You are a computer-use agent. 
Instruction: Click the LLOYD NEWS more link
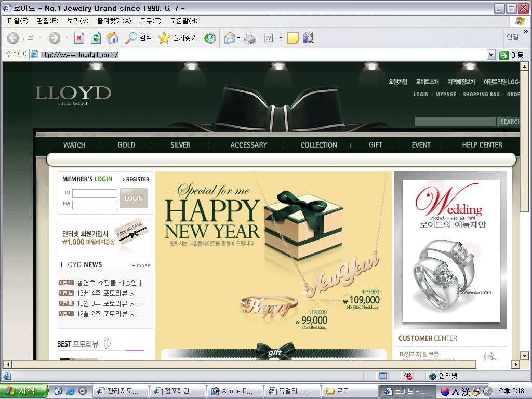[x=141, y=265]
